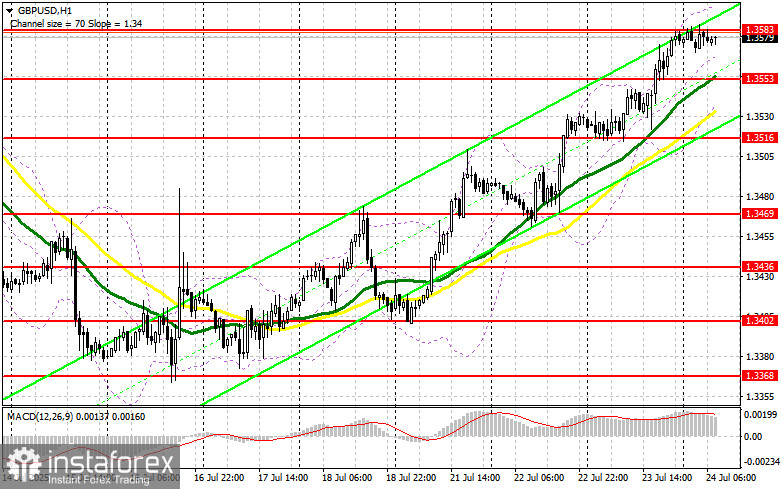
Task: Click the 0.00199 MACD scale value
Action: [x=760, y=414]
